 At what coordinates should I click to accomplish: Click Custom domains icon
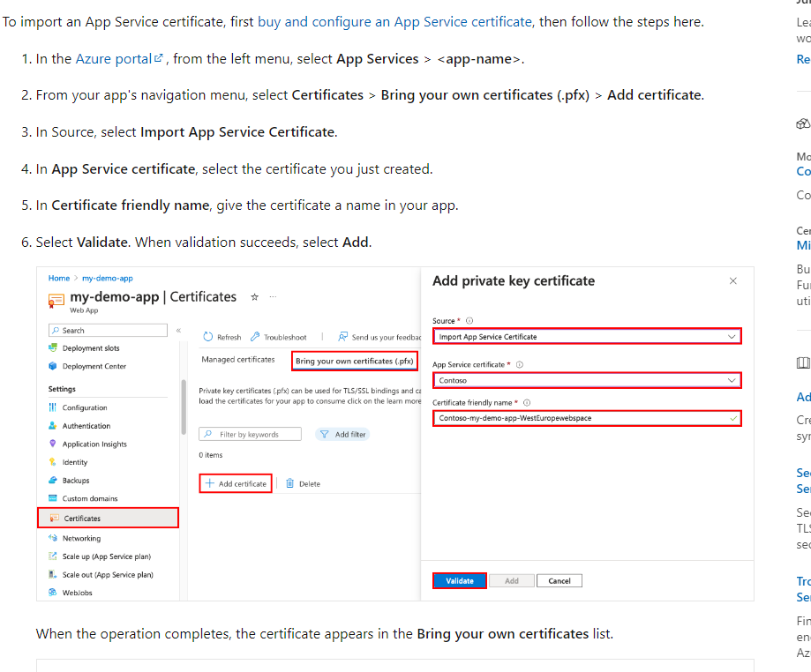(53, 498)
